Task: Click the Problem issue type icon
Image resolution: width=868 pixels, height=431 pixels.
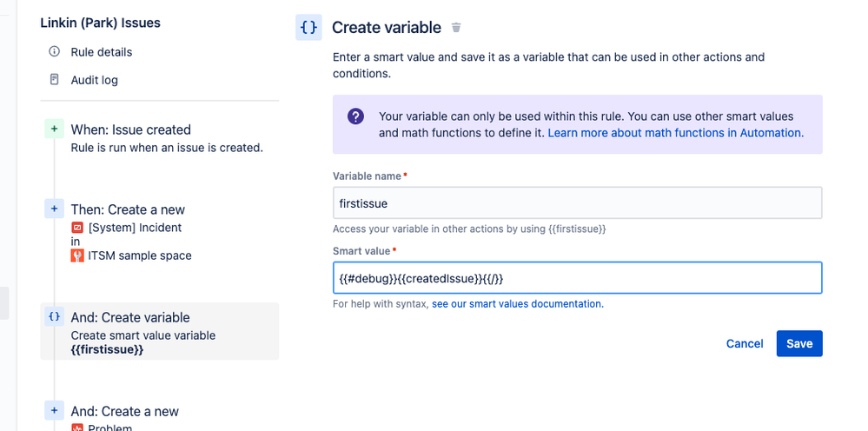Action: point(77,428)
